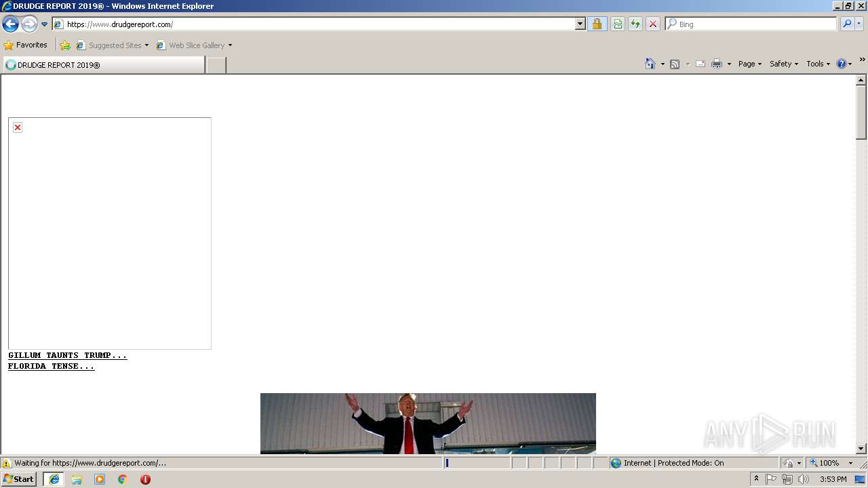This screenshot has height=488, width=868.
Task: Open the Safety menu
Action: (x=784, y=64)
